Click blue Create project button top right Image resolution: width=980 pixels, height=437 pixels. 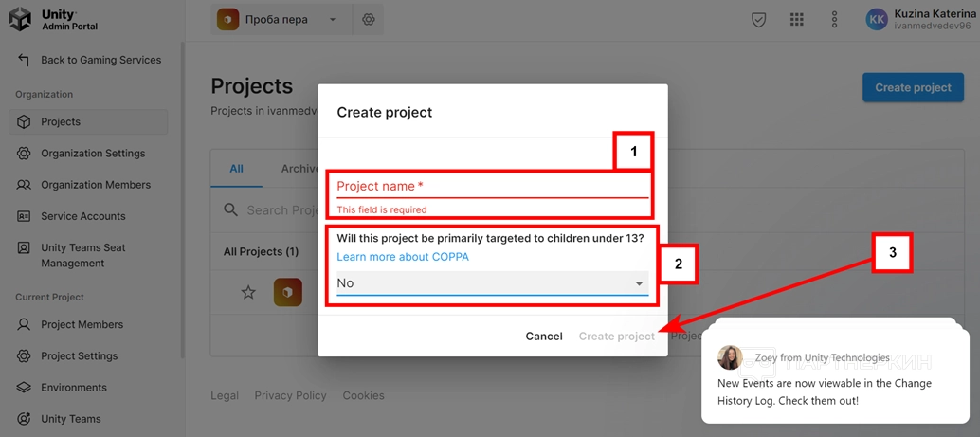(x=912, y=87)
